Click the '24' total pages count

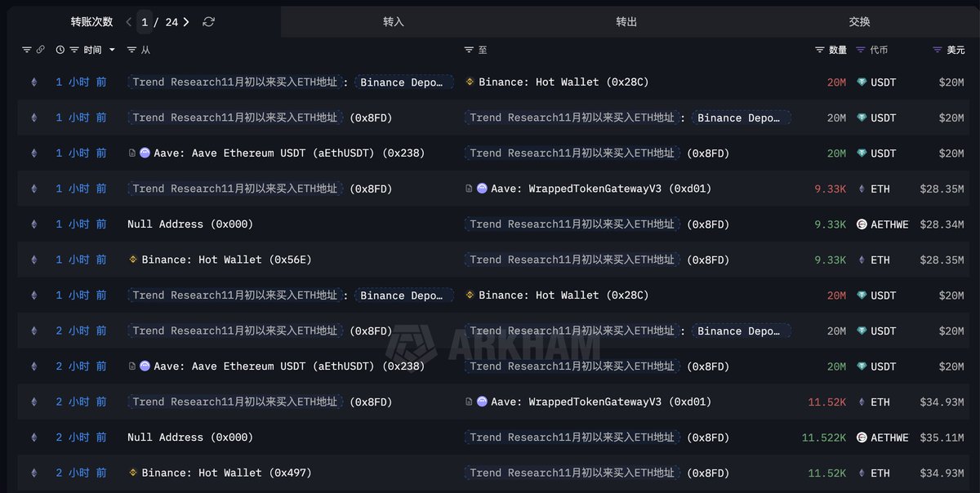pyautogui.click(x=171, y=22)
